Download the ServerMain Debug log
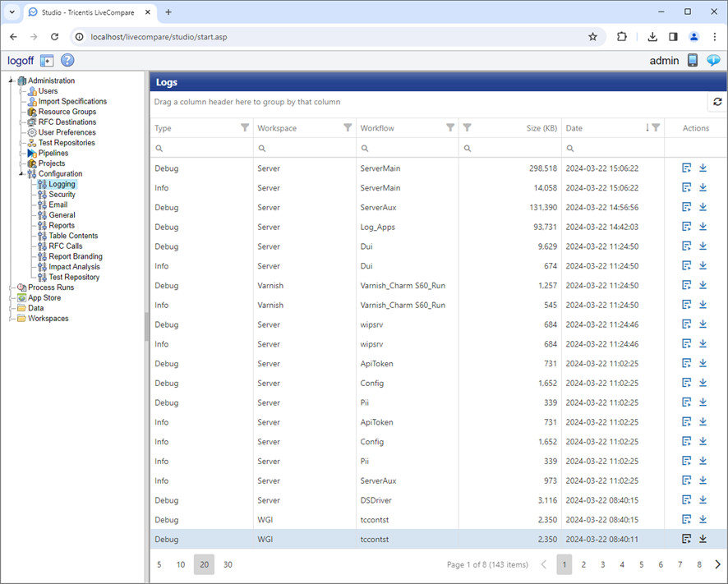This screenshot has height=584, width=728. [703, 168]
